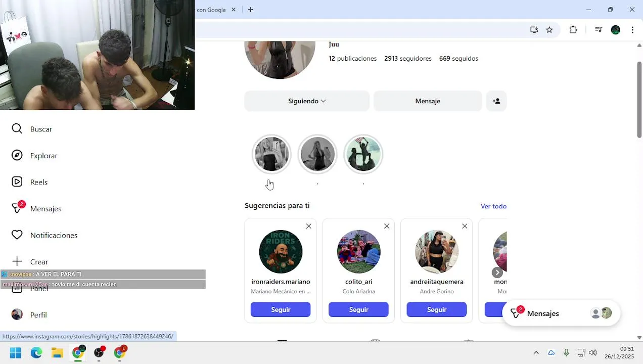Image resolution: width=643 pixels, height=364 pixels.
Task: Click the main profile picture
Action: (x=280, y=60)
